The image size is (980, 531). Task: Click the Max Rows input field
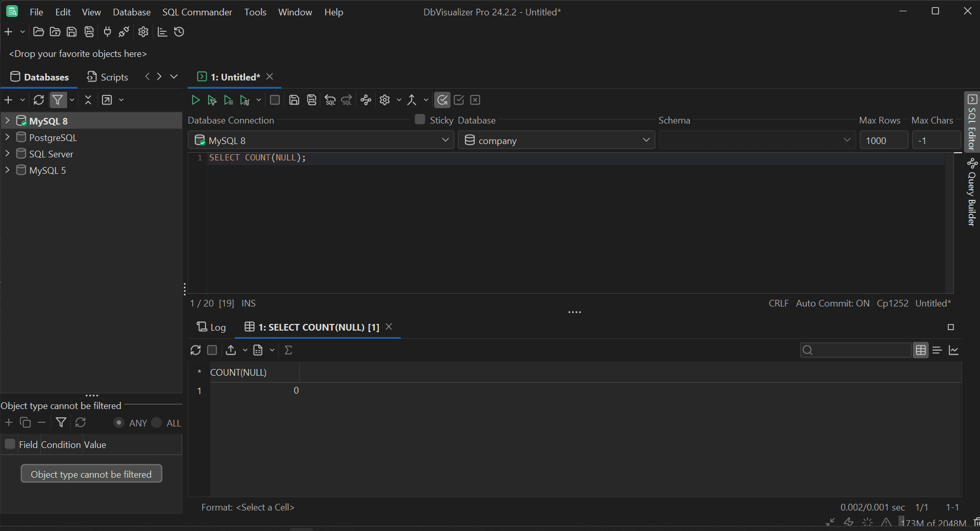click(883, 140)
